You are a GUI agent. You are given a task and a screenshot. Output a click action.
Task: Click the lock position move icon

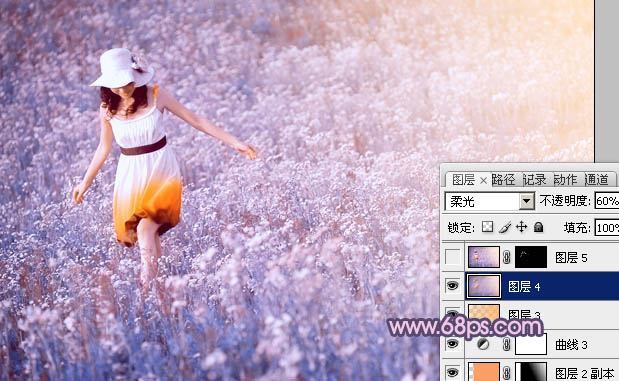(x=521, y=227)
